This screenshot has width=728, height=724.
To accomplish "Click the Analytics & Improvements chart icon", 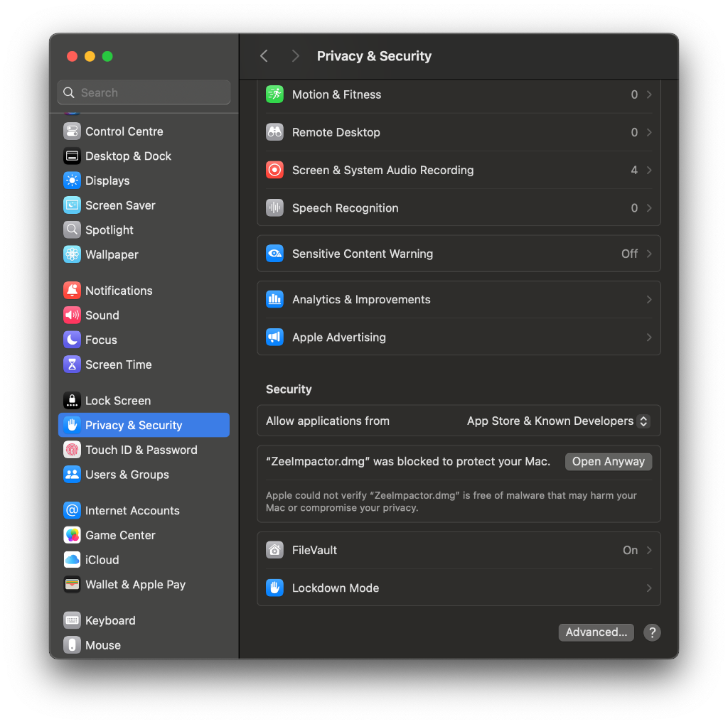I will pyautogui.click(x=275, y=300).
